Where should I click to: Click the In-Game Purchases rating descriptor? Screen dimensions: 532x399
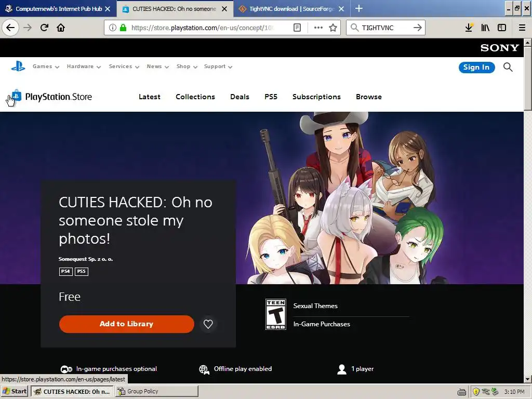coord(322,324)
